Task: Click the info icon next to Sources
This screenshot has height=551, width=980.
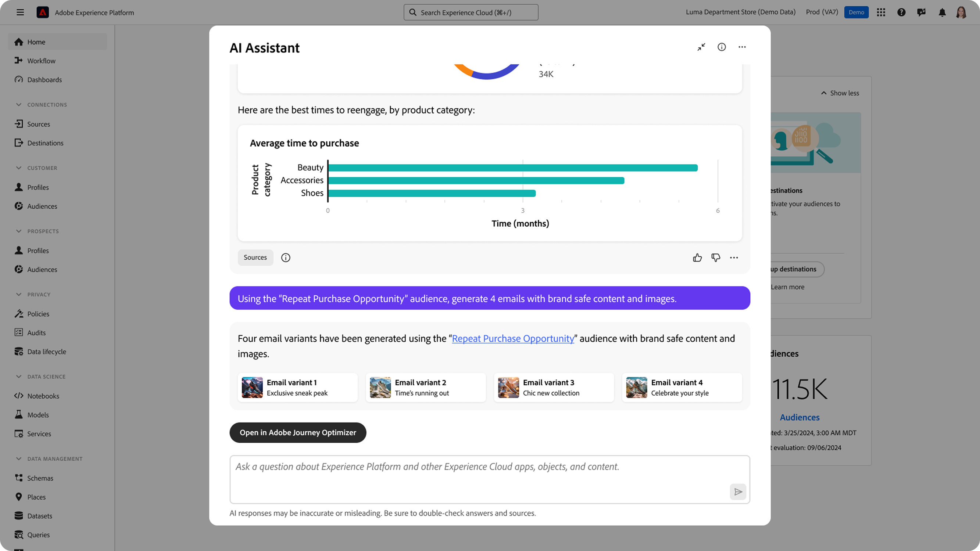Action: click(x=286, y=258)
